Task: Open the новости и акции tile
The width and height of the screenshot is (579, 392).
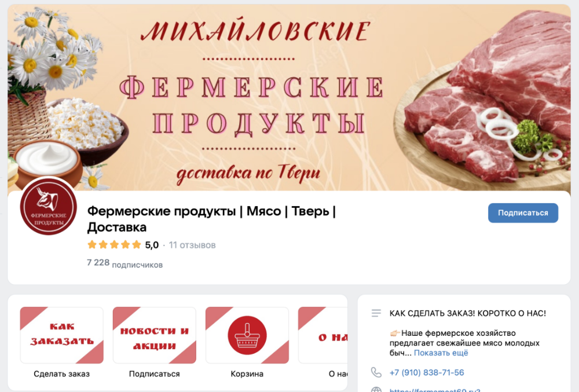Action: (155, 335)
